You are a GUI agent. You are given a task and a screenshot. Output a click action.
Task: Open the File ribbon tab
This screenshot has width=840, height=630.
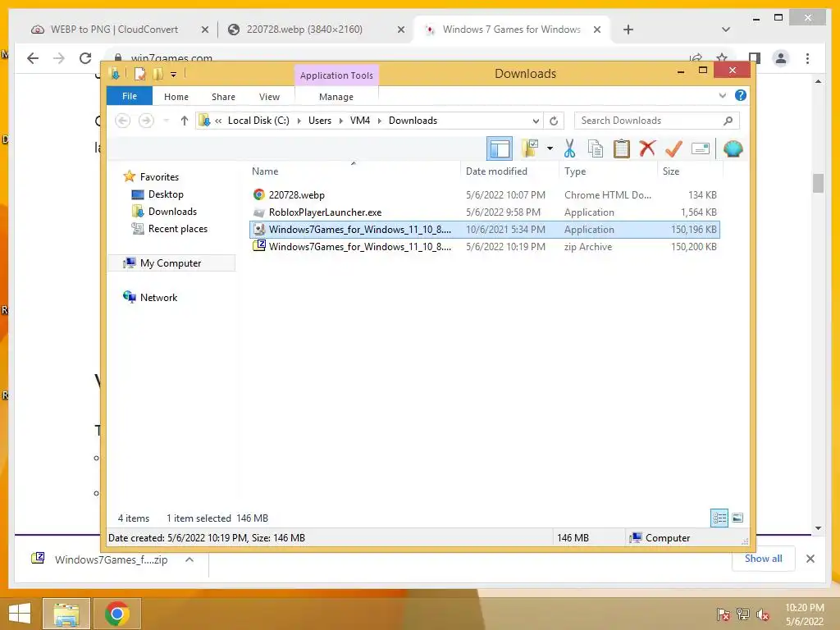point(130,96)
